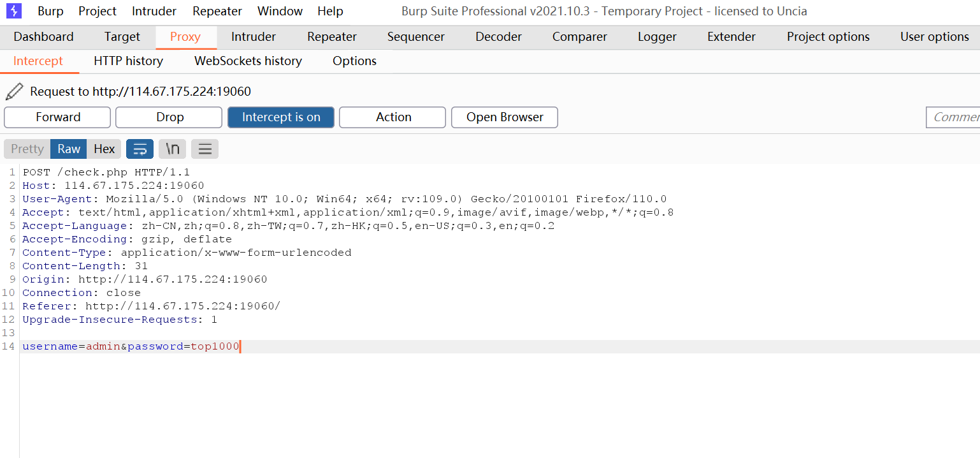Open the Intruder menu in menu bar
This screenshot has width=980, height=458.
[x=154, y=11]
